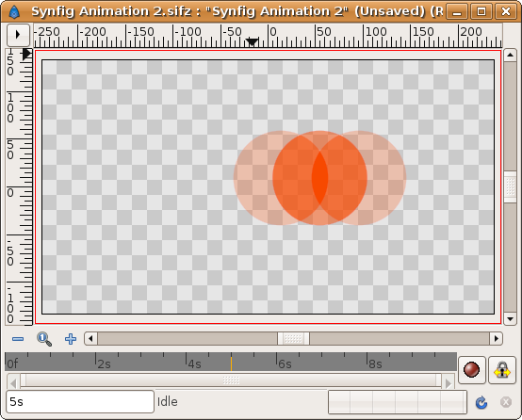Image resolution: width=522 pixels, height=420 pixels.
Task: Click the zoom out minus icon
Action: click(18, 339)
